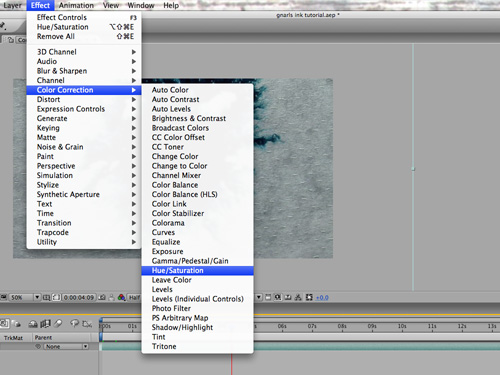The image size is (500, 375).
Task: Click the 10s mark on time ruler
Action: tap(402, 326)
